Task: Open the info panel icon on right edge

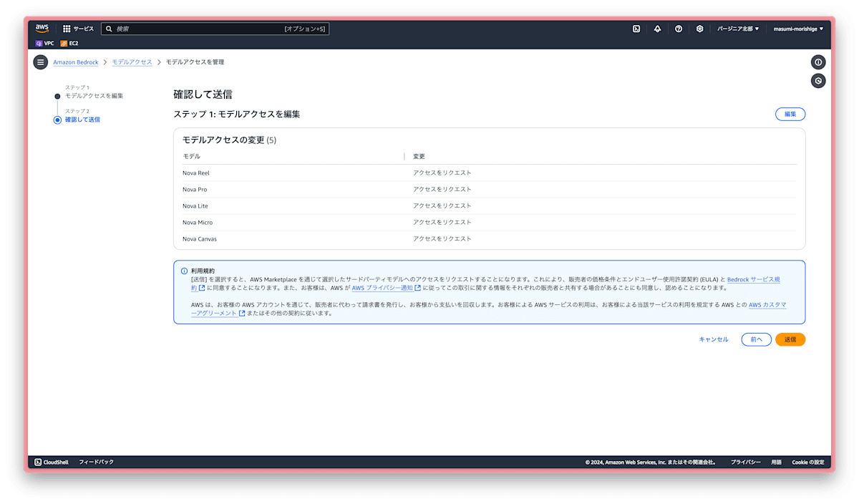Action: [818, 62]
